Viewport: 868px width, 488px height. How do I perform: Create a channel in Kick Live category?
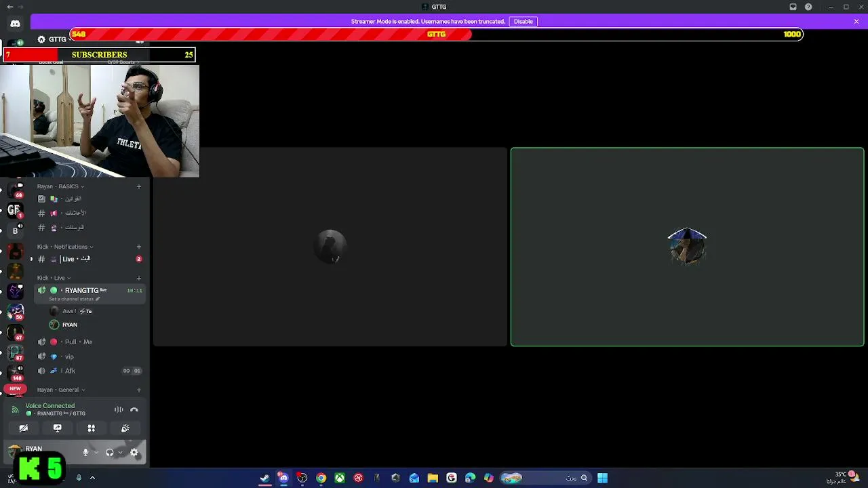(x=139, y=278)
